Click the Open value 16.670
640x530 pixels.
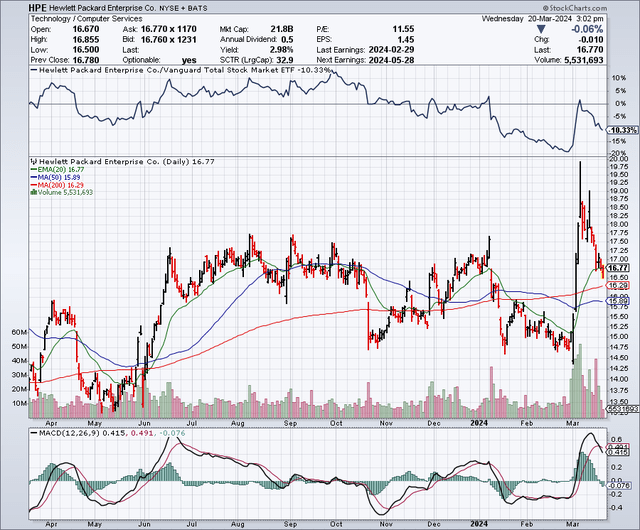coord(86,29)
